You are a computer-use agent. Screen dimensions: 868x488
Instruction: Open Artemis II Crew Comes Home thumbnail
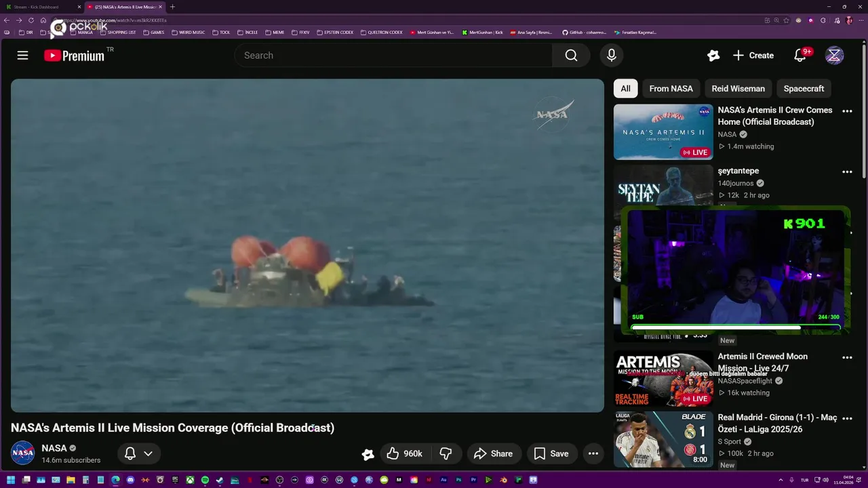pos(663,131)
